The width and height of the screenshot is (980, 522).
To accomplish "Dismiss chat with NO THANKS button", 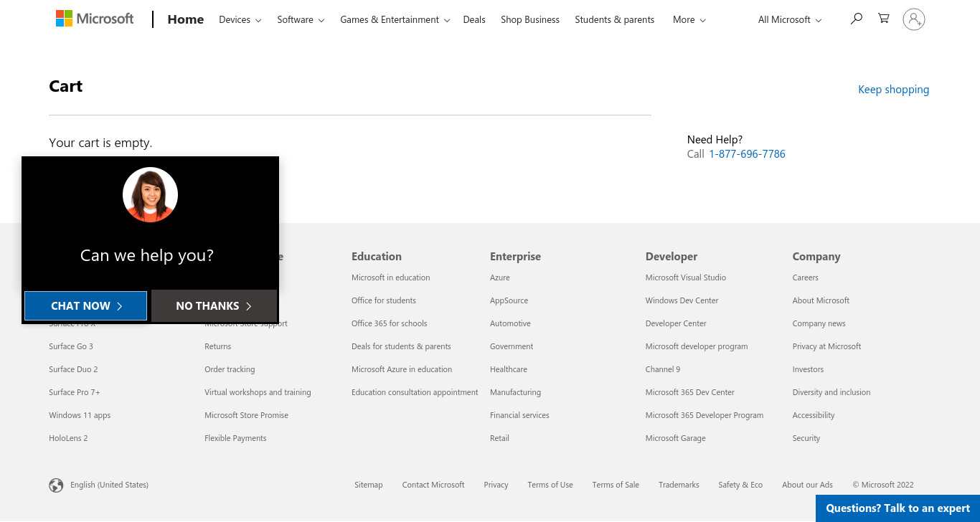I will click(x=214, y=305).
